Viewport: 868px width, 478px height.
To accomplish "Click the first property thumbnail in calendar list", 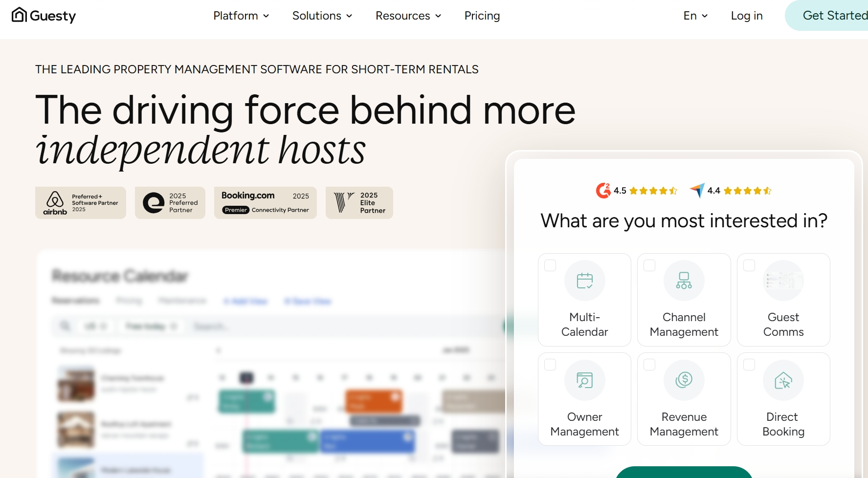I will [76, 384].
